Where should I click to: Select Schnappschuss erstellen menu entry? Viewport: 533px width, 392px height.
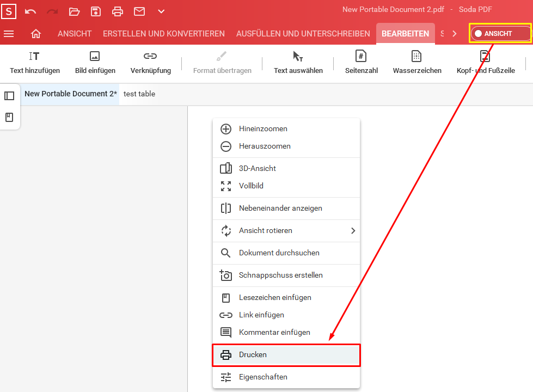pyautogui.click(x=286, y=275)
